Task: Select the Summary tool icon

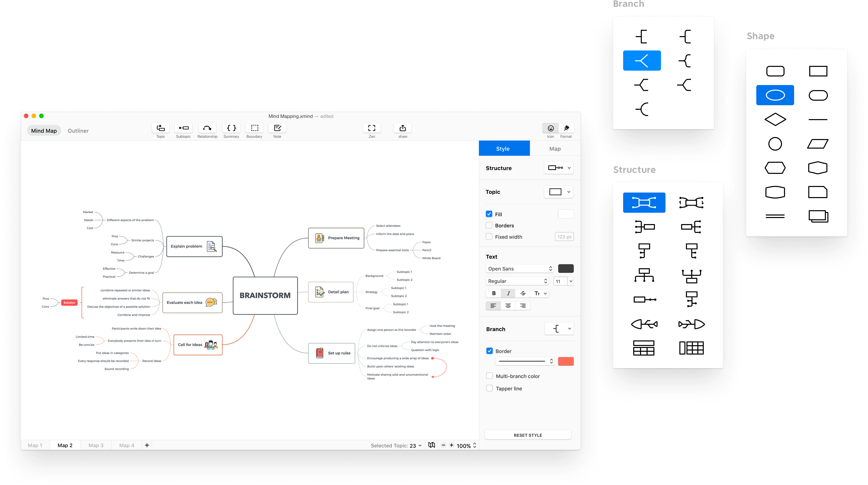Action: coord(231,128)
